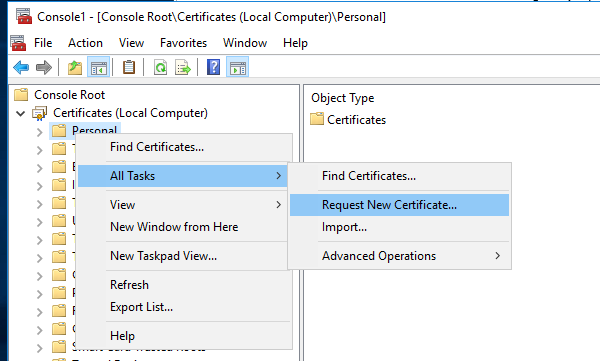Click the Certificates (Local Computer) snap-in icon
This screenshot has height=361, width=600.
tap(39, 113)
